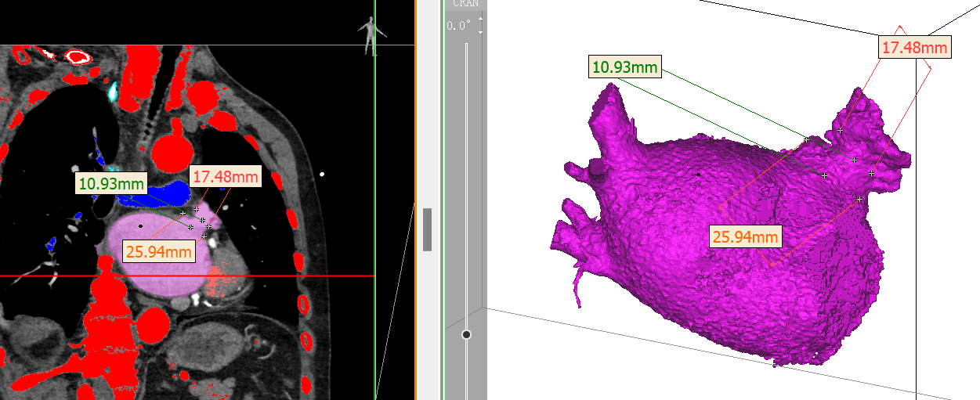Click the CRAN rotation slider handle
Screen dimensions: 980x400
coord(467,335)
